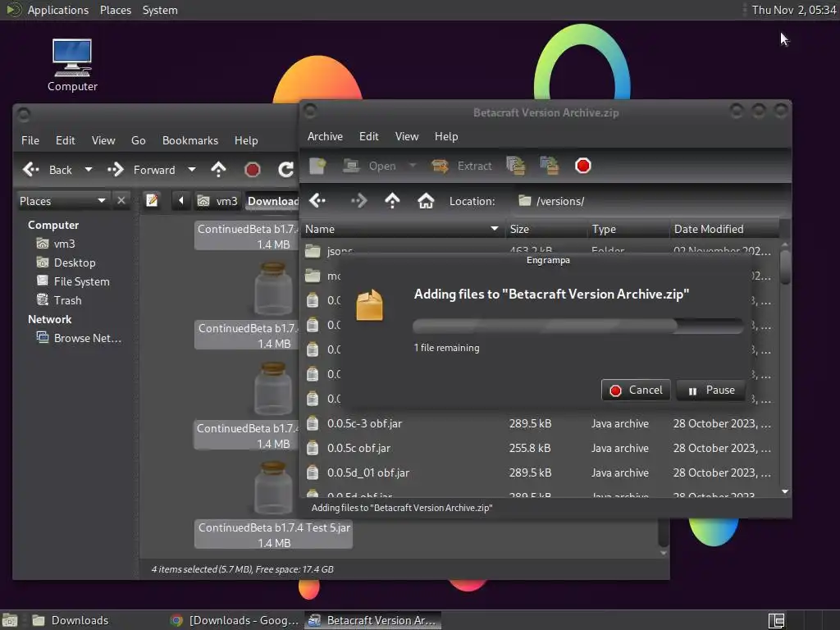Select 0.0.5c-3 obf.jar in archive
This screenshot has height=630, width=840.
pyautogui.click(x=540, y=424)
